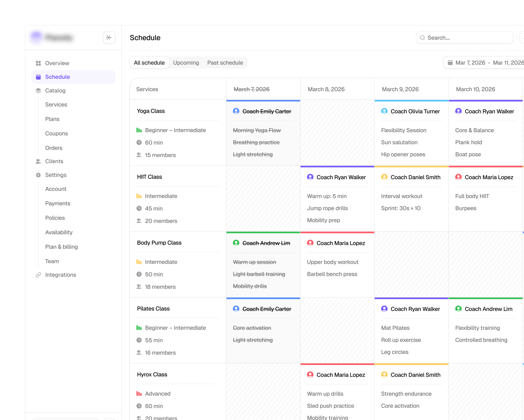524x420 pixels.
Task: Click the Catalog layers icon
Action: point(38,91)
